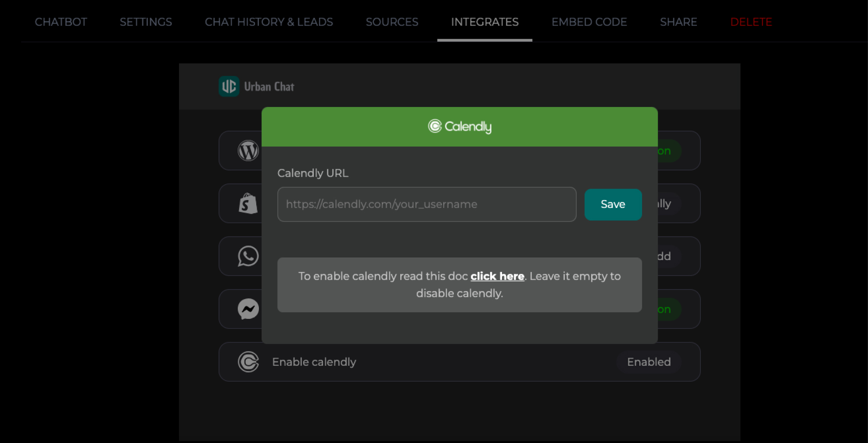868x443 pixels.
Task: Open the CHATBOT tab
Action: 61,22
